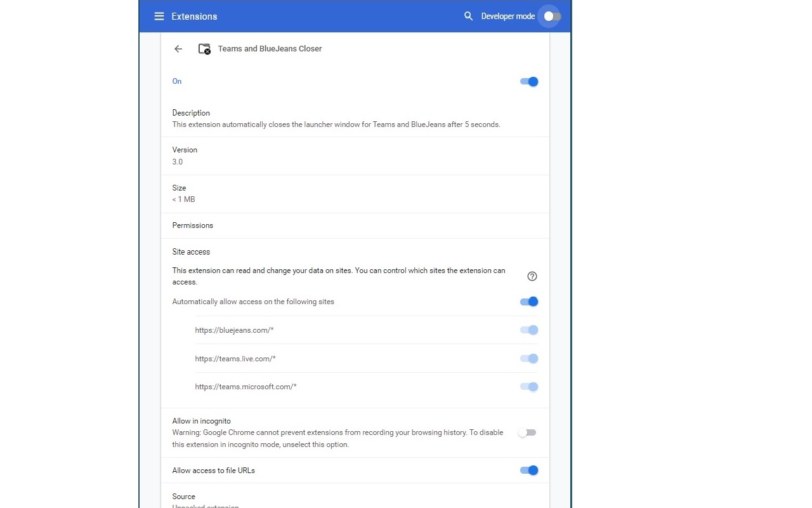
Task: Click the search extensions magnifier icon
Action: [x=468, y=17]
